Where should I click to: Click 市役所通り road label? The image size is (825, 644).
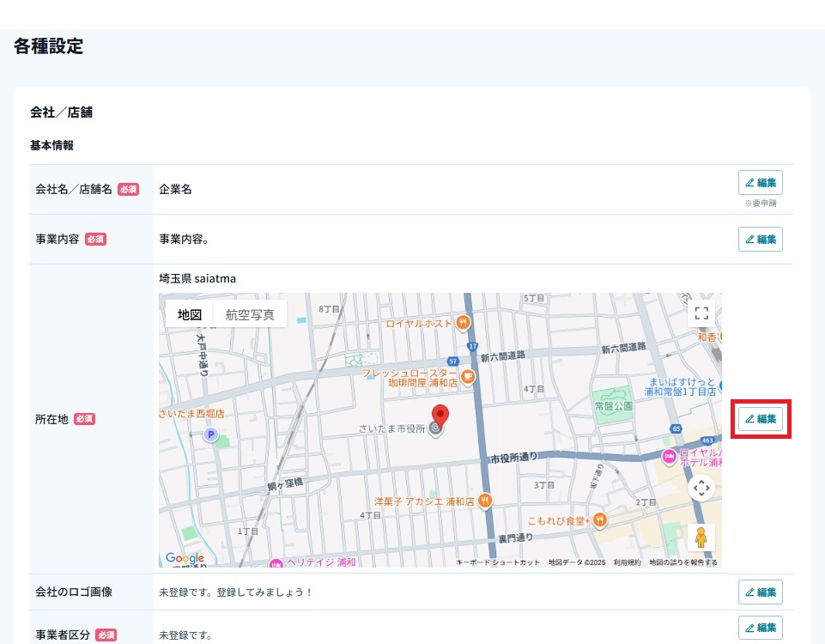click(x=514, y=458)
